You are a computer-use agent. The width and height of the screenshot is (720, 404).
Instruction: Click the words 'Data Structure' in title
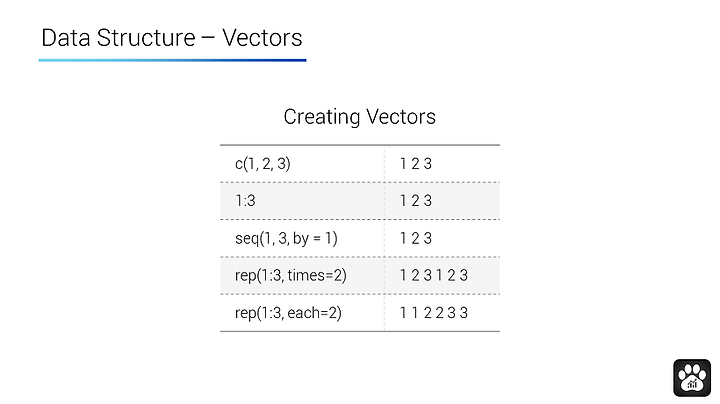[118, 38]
